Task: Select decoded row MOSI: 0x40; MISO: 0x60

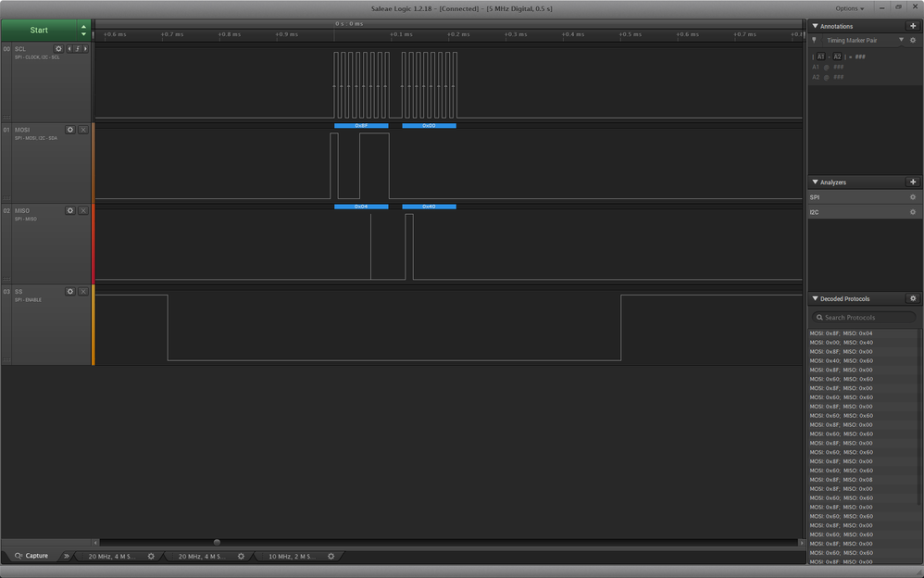Action: (x=863, y=361)
